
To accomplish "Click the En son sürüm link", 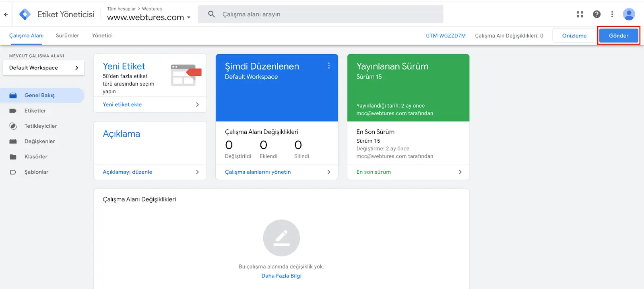I will tap(374, 172).
